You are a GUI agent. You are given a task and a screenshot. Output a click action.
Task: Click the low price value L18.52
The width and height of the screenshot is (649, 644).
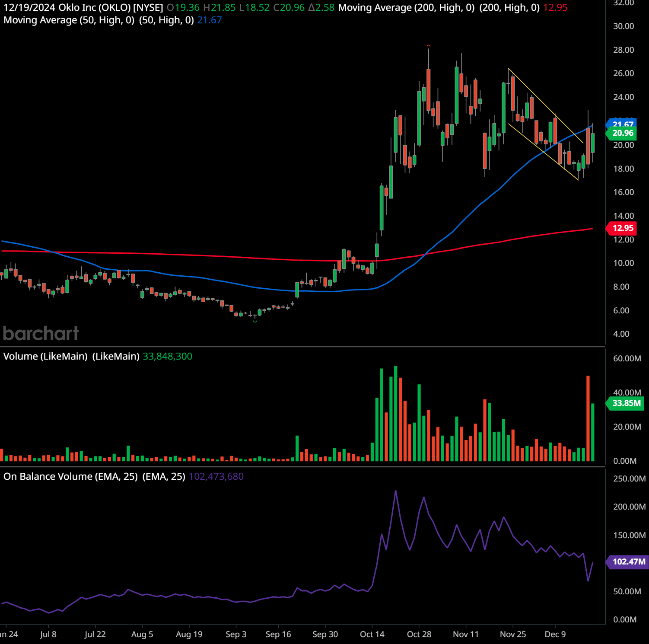tap(255, 8)
